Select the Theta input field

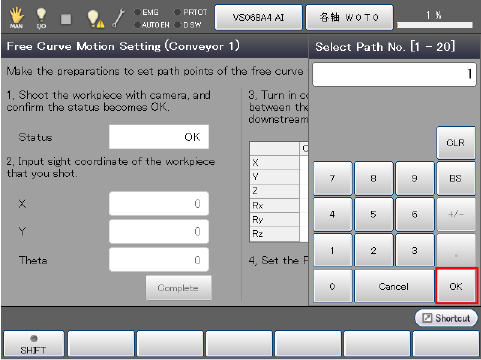[159, 260]
